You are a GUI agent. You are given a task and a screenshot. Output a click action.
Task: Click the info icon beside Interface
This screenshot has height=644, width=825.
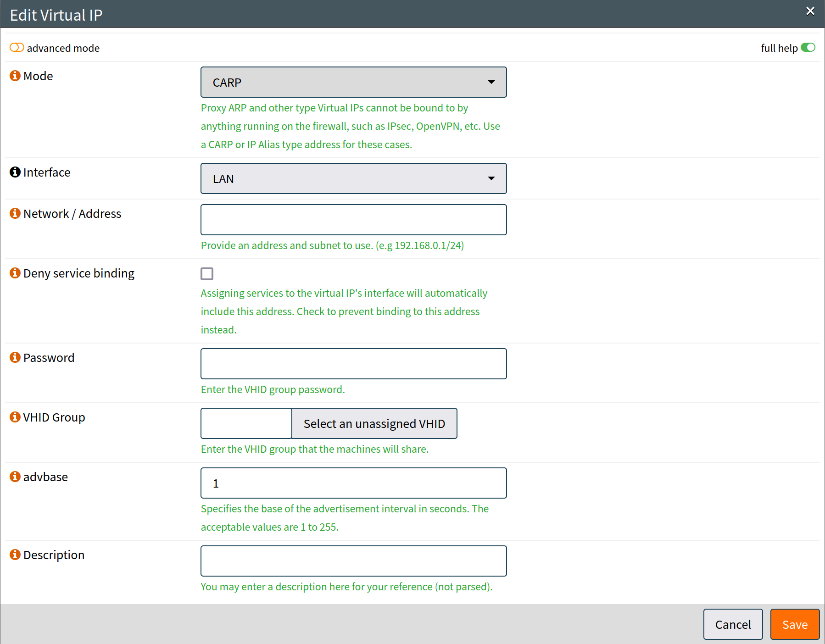click(15, 172)
